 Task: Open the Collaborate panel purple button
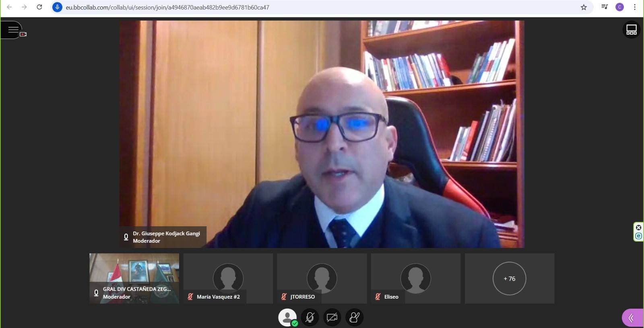632,318
